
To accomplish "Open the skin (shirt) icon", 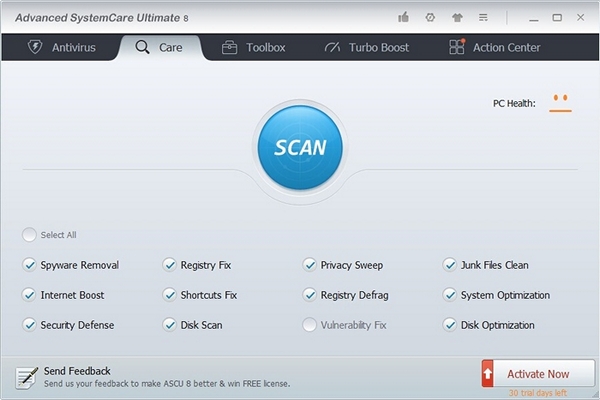I will point(457,18).
